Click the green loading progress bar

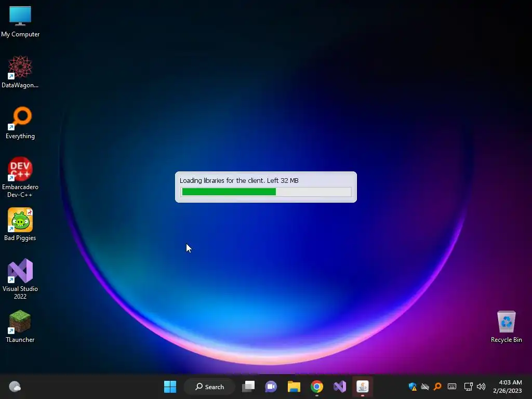tap(266, 192)
